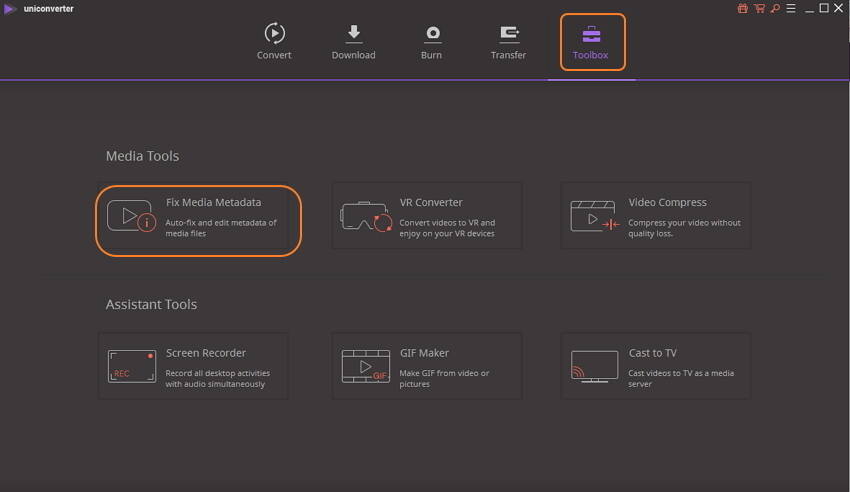
Task: Click the "Assistant Tools" heading
Action: pyautogui.click(x=151, y=305)
